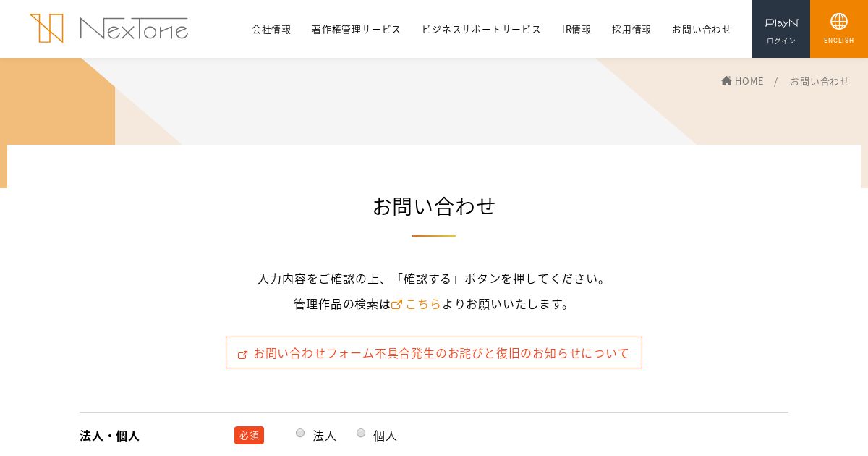Viewport: 868px width, 456px height.
Task: Click the HOME breadcrumb link
Action: point(749,81)
